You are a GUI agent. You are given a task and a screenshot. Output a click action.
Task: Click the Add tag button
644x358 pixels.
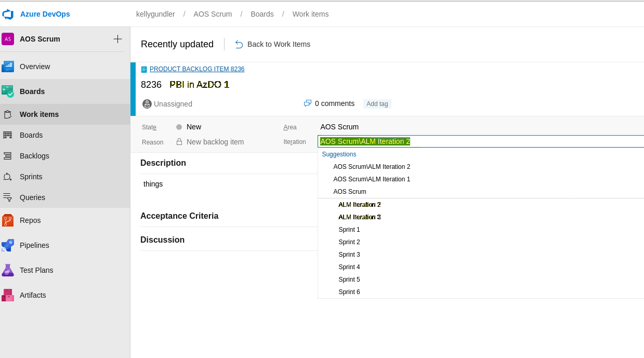click(x=377, y=103)
